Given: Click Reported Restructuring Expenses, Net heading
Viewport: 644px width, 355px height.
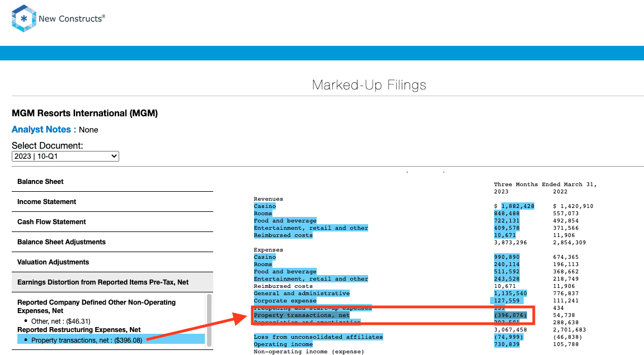Looking at the screenshot, I should (79, 330).
